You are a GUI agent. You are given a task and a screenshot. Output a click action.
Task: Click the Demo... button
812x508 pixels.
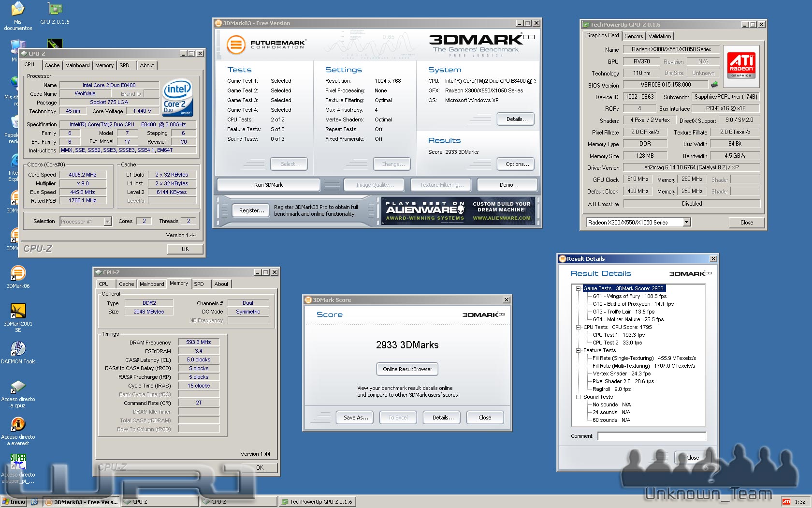pos(507,185)
